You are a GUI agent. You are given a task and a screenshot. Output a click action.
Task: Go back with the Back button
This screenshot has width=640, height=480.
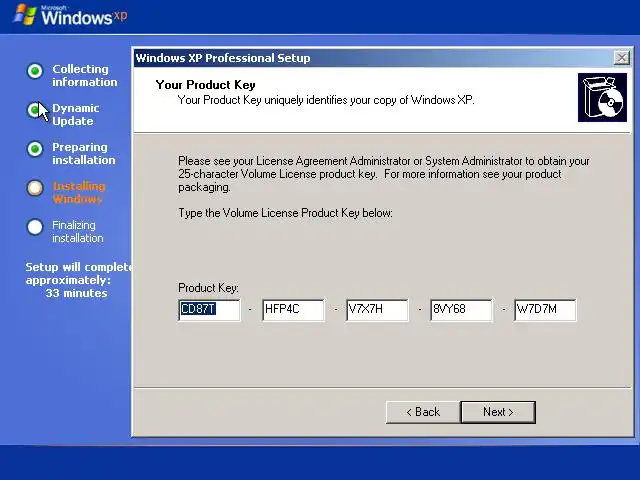[423, 412]
